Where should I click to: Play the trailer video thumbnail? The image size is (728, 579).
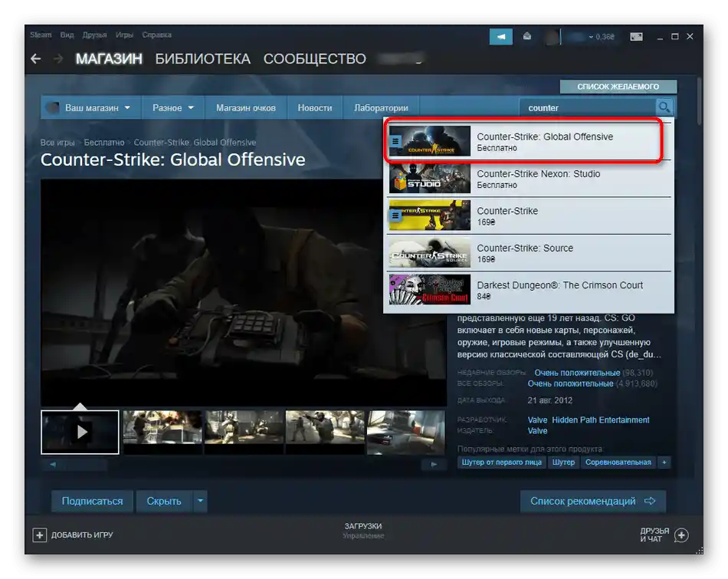[x=80, y=433]
